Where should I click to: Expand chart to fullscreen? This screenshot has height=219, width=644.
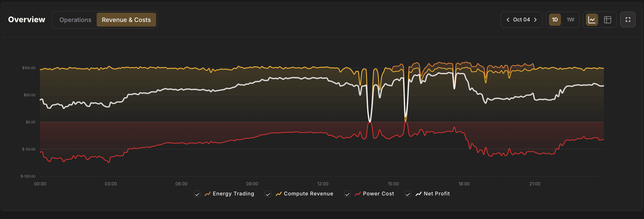[x=628, y=20]
